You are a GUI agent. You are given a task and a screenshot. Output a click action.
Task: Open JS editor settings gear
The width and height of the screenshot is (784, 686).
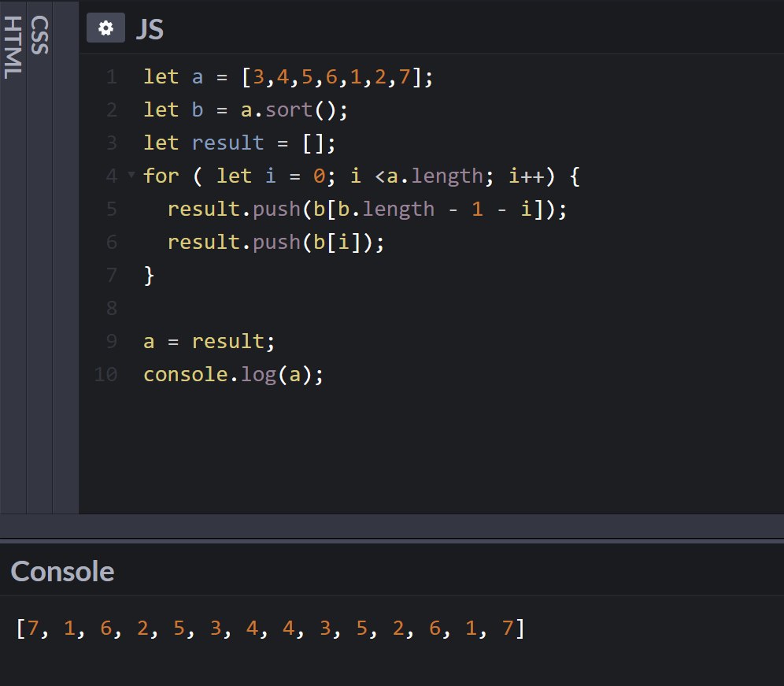coord(105,28)
